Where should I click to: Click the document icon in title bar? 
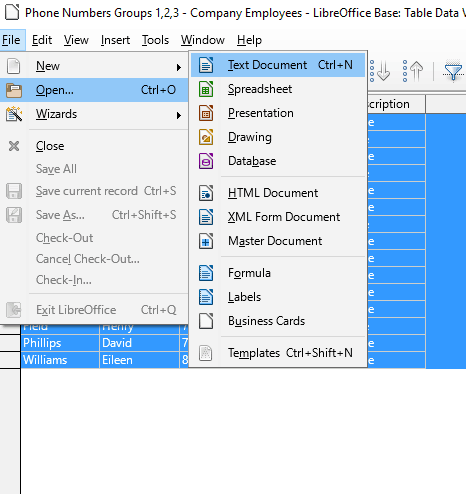(12, 12)
